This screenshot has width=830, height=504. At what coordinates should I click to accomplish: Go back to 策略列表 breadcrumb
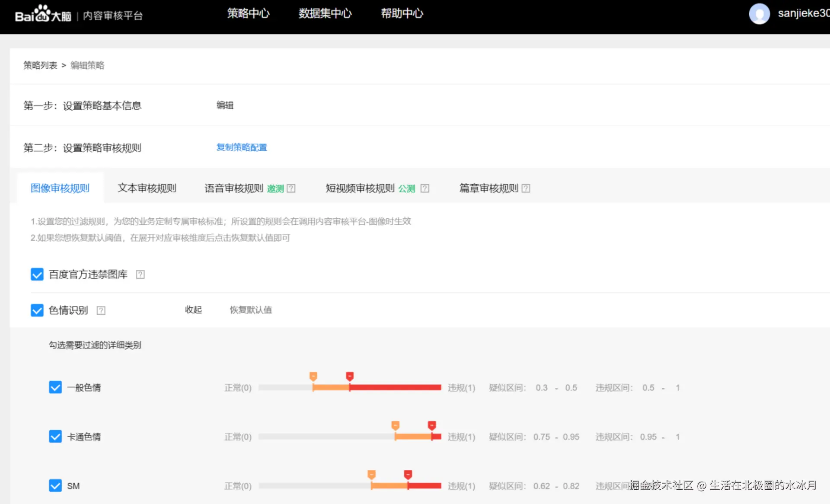tap(40, 65)
